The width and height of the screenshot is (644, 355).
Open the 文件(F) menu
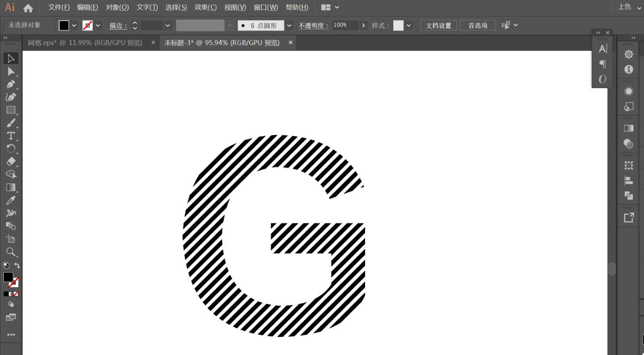pos(59,7)
